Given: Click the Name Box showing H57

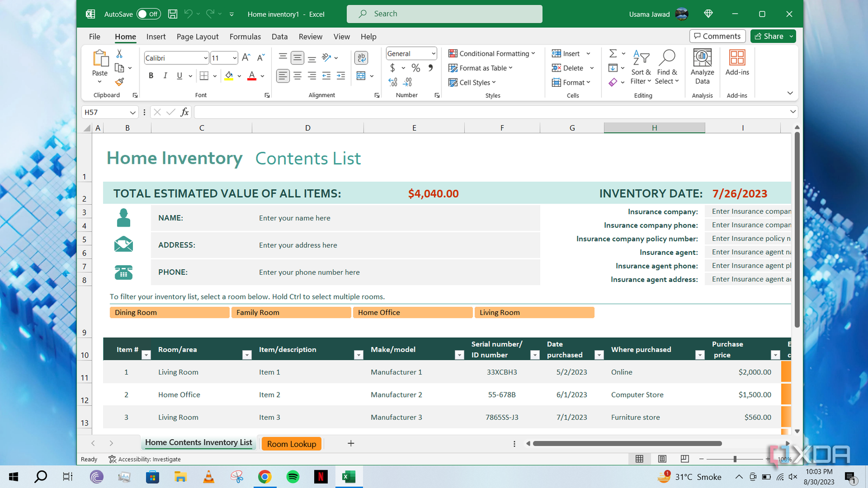Looking at the screenshot, I should pyautogui.click(x=106, y=112).
